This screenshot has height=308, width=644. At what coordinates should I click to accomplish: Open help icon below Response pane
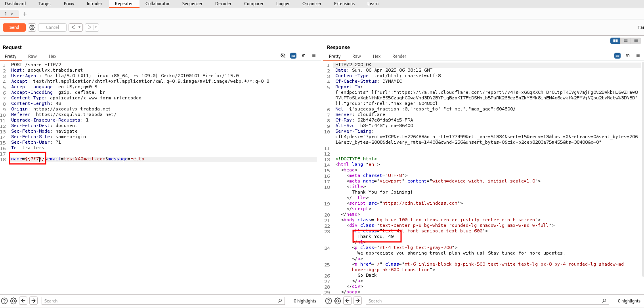pyautogui.click(x=329, y=301)
